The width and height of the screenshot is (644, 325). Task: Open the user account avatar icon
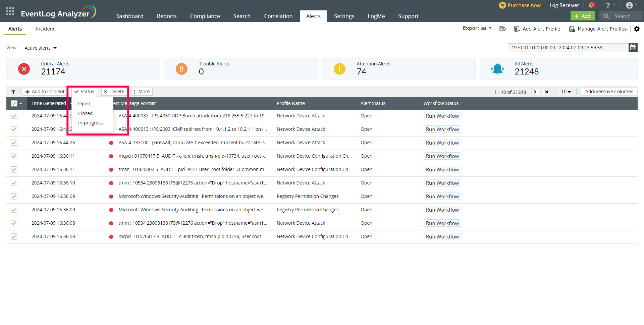629,5
